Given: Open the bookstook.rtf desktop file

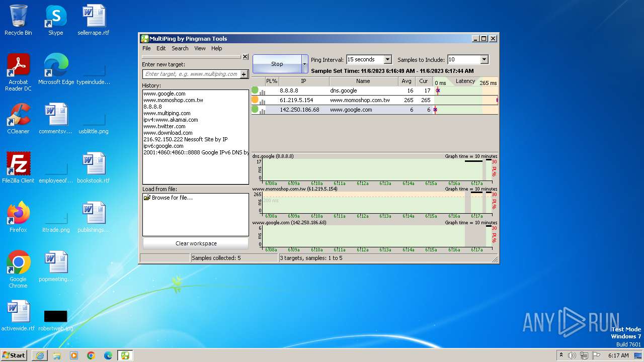Looking at the screenshot, I should [x=94, y=168].
